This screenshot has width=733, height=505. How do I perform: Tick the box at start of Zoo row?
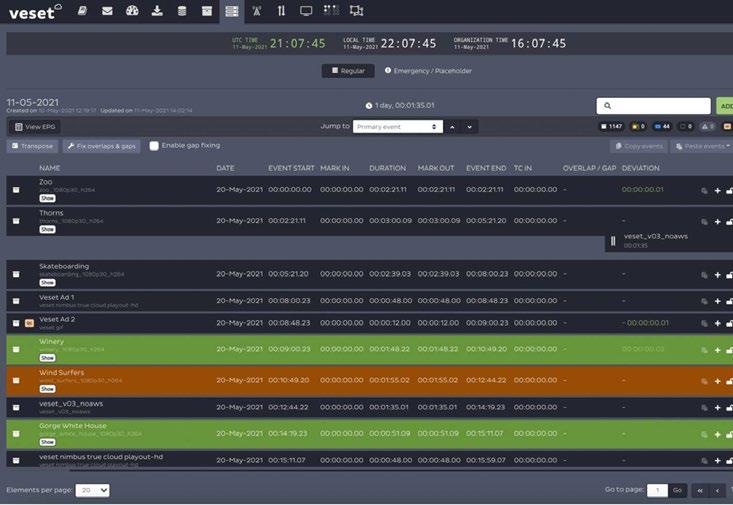coord(16,190)
